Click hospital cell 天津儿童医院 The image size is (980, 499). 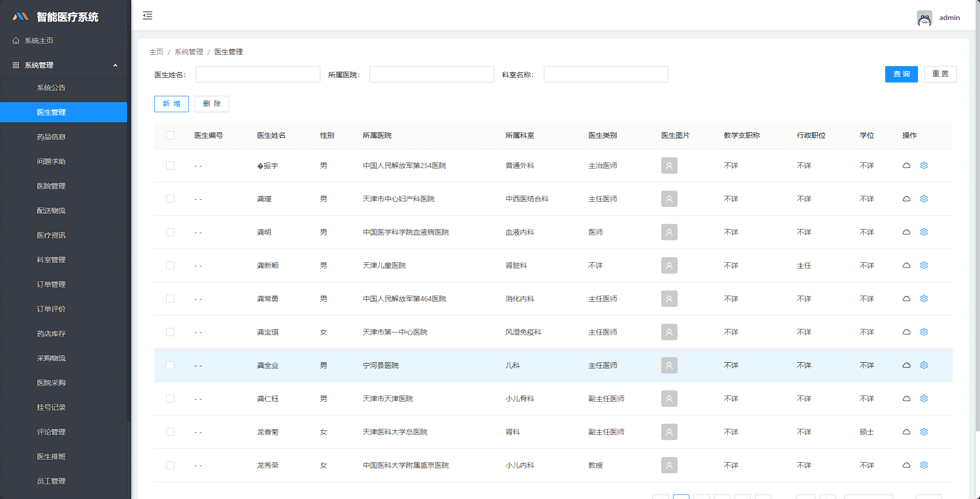pos(384,265)
